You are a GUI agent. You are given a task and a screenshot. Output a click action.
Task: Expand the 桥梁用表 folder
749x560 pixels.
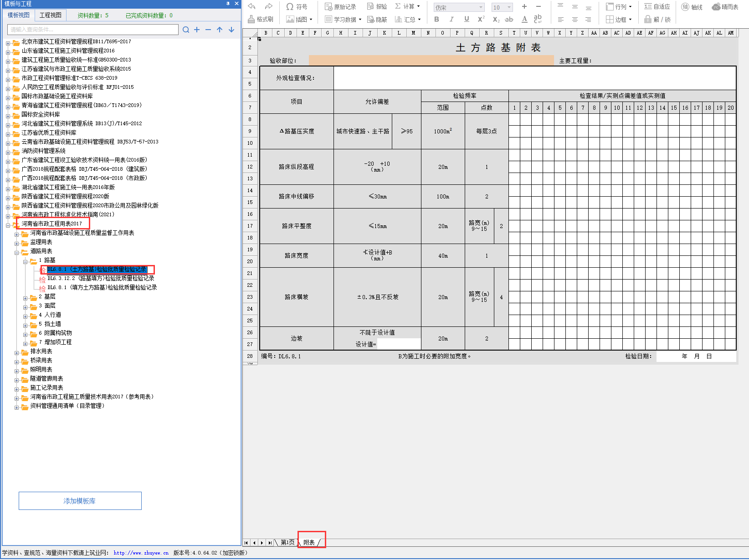(x=16, y=361)
